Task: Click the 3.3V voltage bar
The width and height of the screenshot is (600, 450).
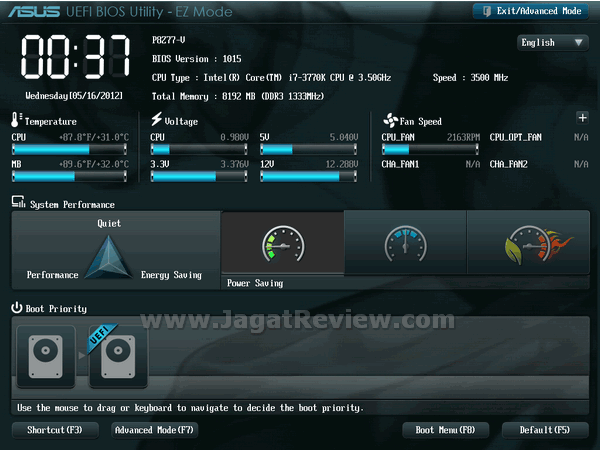Action: point(199,176)
